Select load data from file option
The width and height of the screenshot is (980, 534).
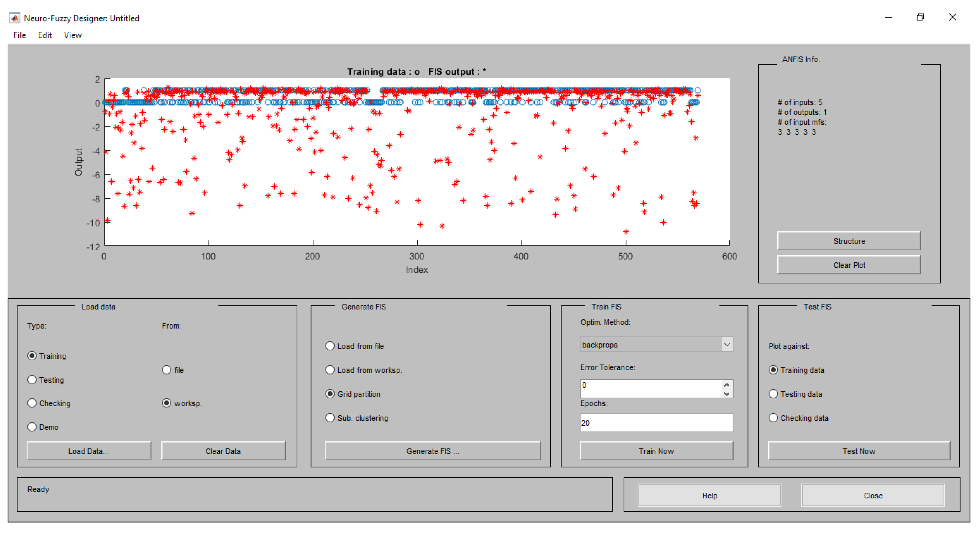coord(166,370)
